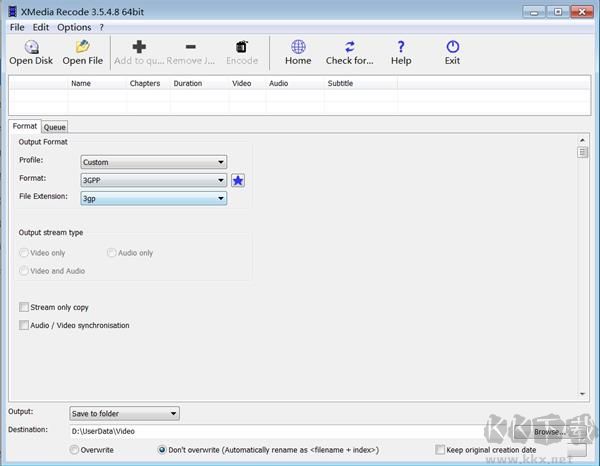The image size is (600, 466).
Task: Click the Check for updates icon
Action: point(350,47)
